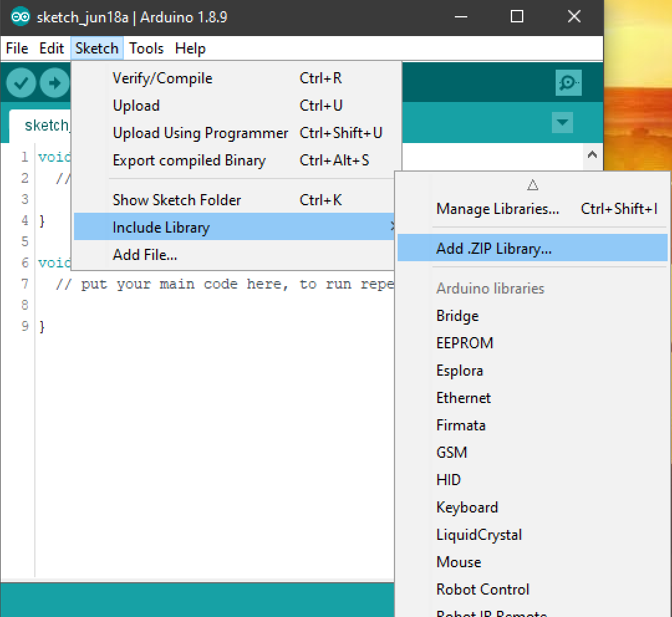Viewport: 672px width, 617px height.
Task: Include the LiquidCrystal library
Action: click(532, 535)
